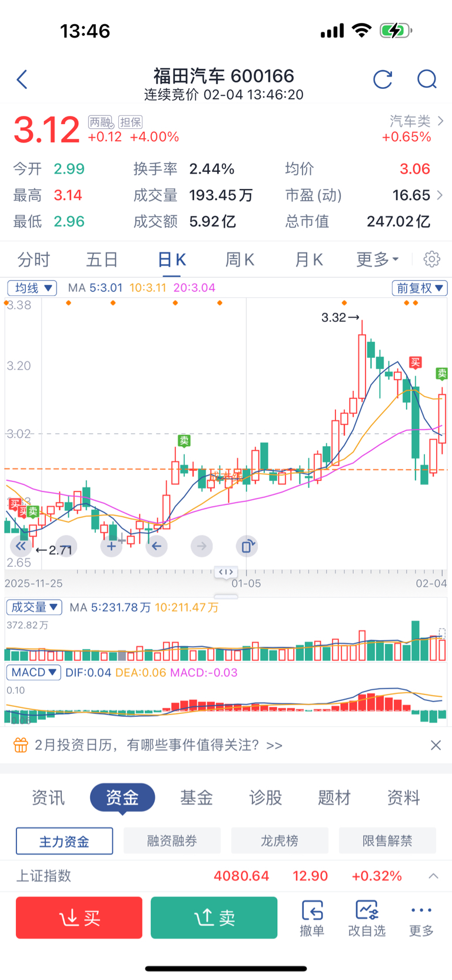The height and width of the screenshot is (980, 452).
Task: Open 成交量 indicator dropdown
Action: click(34, 607)
